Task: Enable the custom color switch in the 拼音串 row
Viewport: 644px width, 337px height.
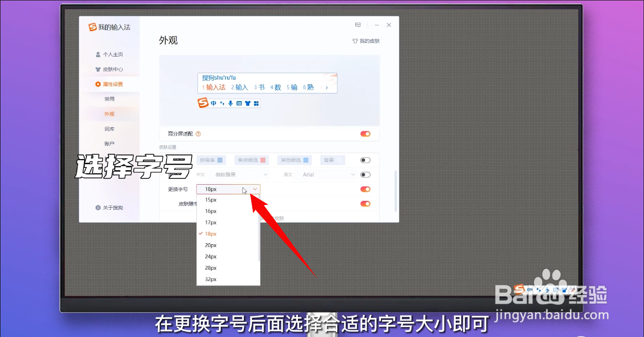Action: (365, 160)
